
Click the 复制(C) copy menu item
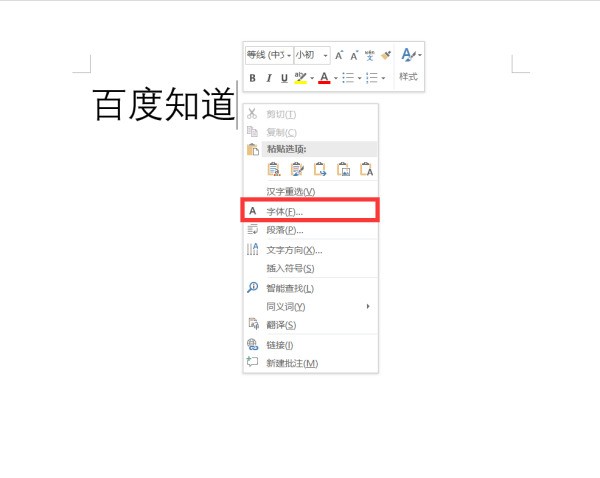point(311,132)
